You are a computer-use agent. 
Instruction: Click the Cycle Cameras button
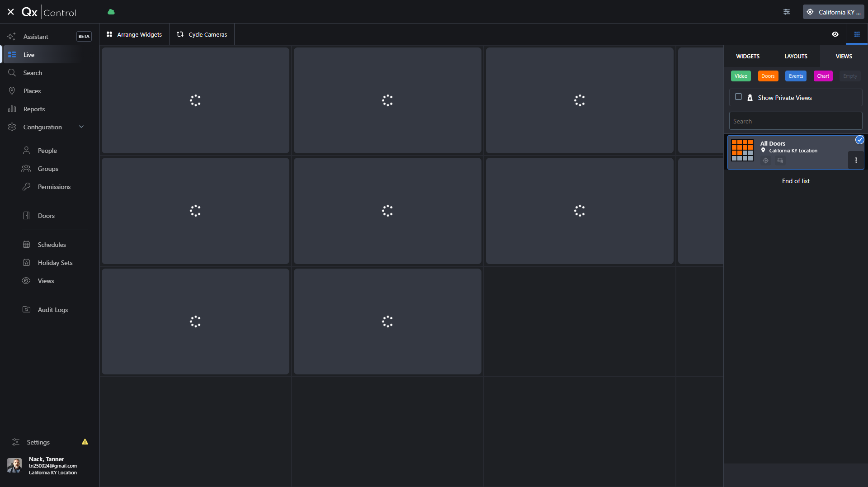click(x=202, y=34)
